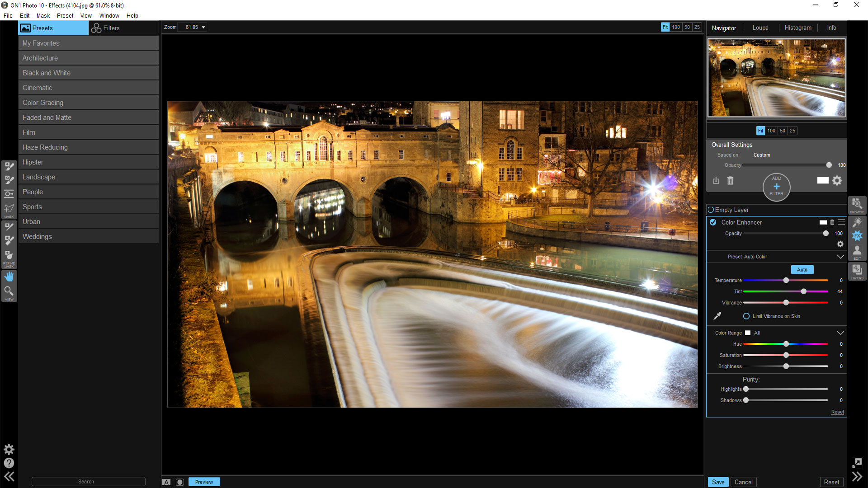Select 100 zoom in Navigator panel
Image resolution: width=868 pixels, height=488 pixels.
[x=771, y=131]
